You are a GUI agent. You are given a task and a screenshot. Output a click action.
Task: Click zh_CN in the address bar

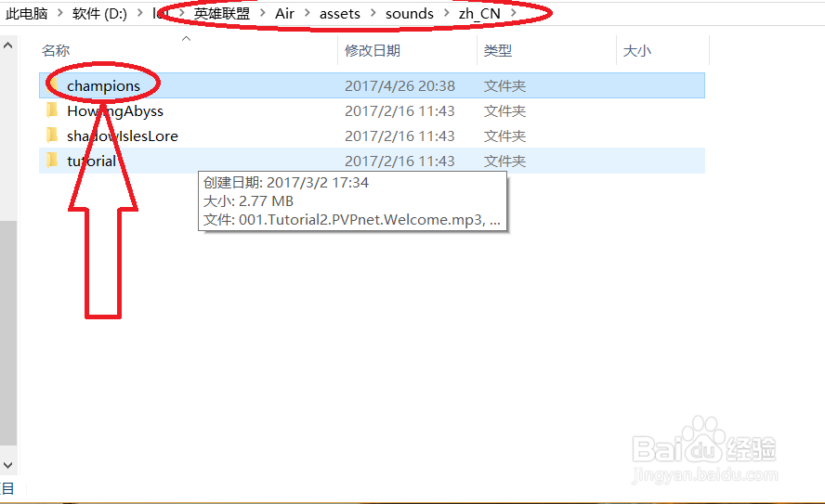click(x=479, y=13)
